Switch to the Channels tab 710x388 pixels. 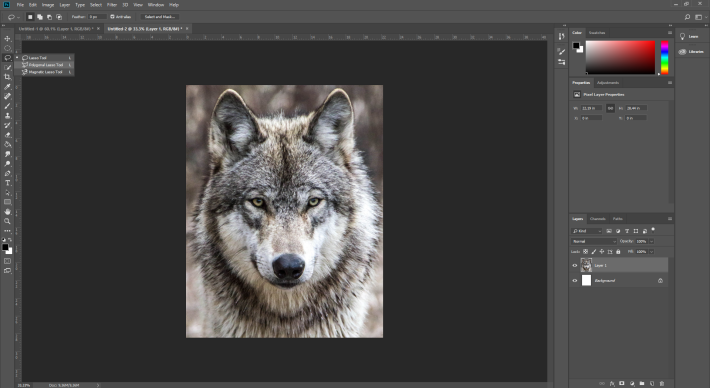(598, 219)
